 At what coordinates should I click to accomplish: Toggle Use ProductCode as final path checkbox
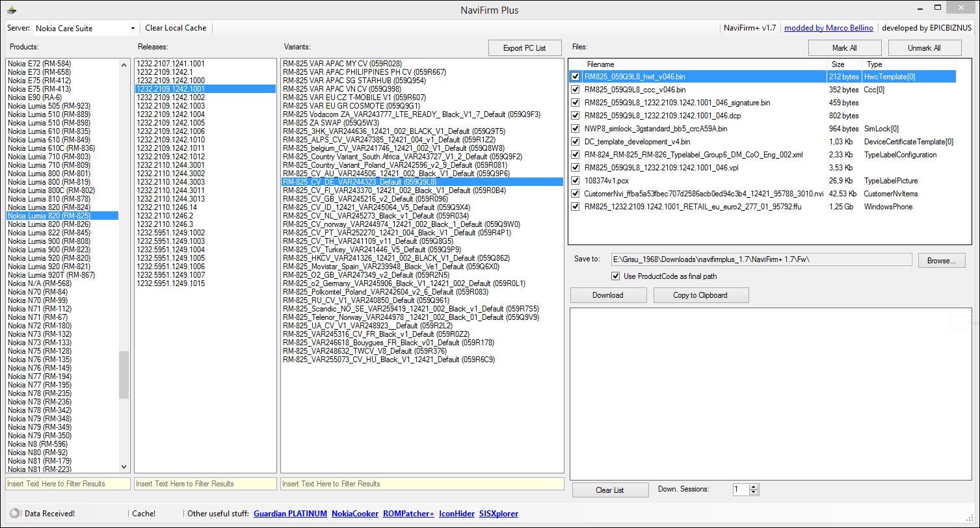(x=616, y=276)
